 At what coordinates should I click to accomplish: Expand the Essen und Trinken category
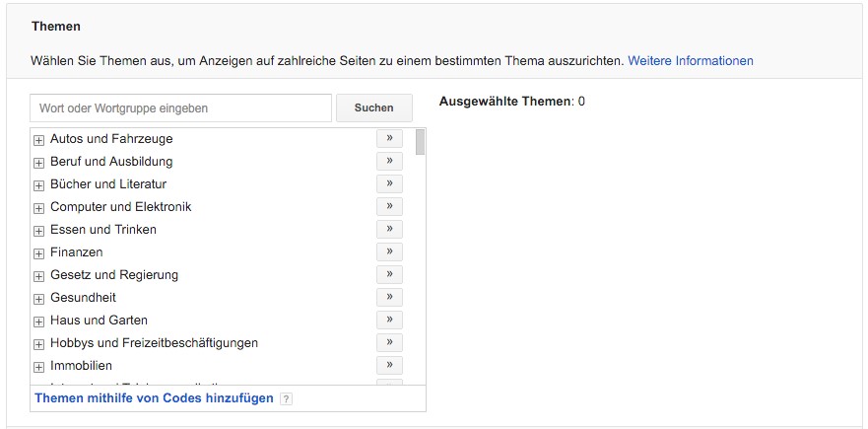click(38, 232)
